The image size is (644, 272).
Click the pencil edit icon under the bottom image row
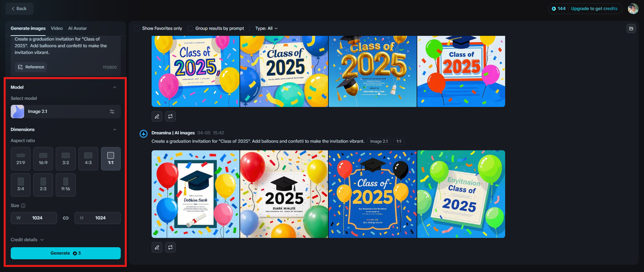click(x=157, y=247)
